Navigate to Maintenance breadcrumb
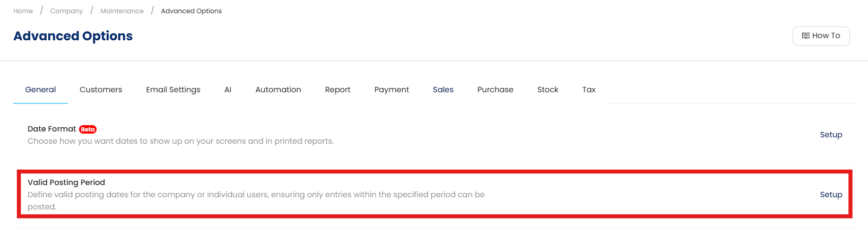This screenshot has height=228, width=868. pyautogui.click(x=121, y=11)
